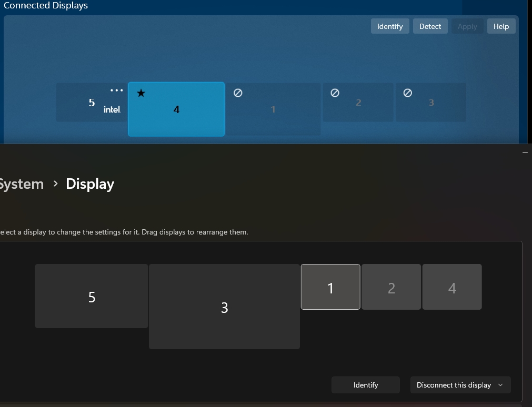Click the Apply button
Screen dimensions: 532x407
click(467, 26)
